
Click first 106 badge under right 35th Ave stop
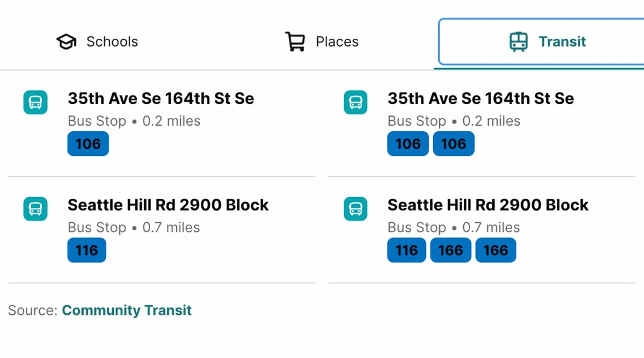click(408, 144)
